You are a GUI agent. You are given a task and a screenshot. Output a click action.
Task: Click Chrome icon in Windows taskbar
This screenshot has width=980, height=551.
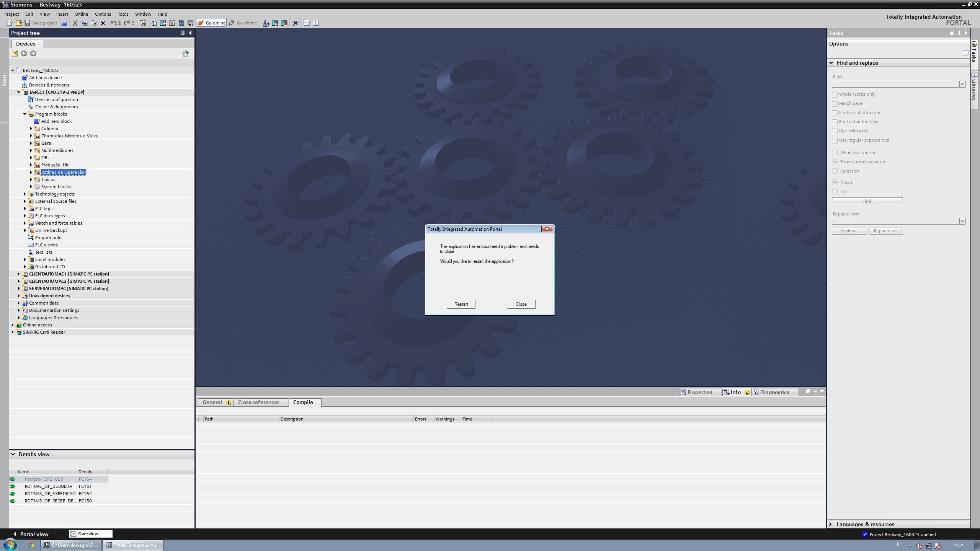[x=31, y=545]
